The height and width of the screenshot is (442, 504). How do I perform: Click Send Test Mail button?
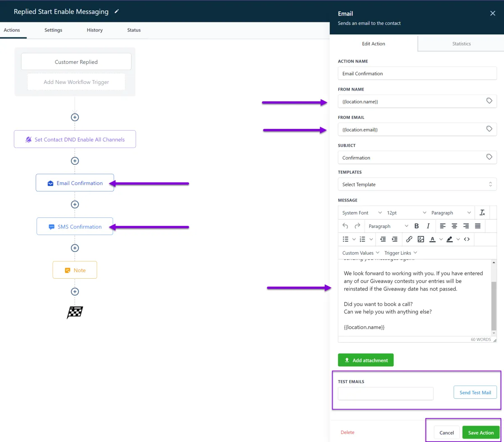[475, 392]
